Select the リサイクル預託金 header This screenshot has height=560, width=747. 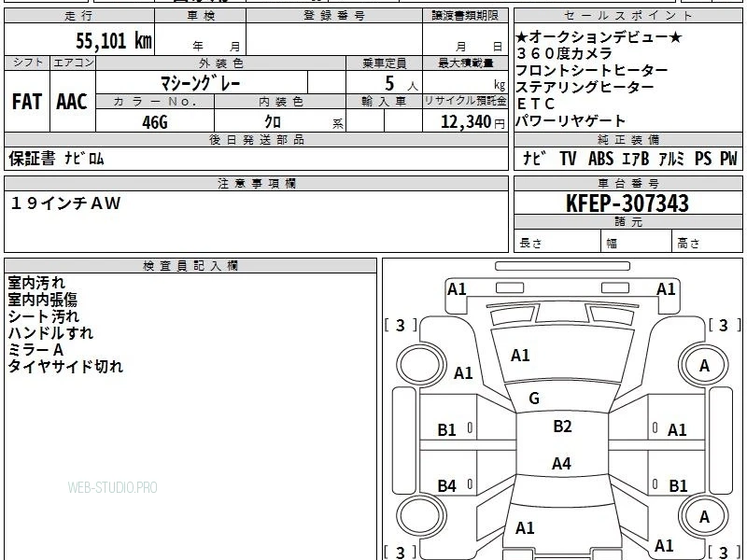coord(465,102)
